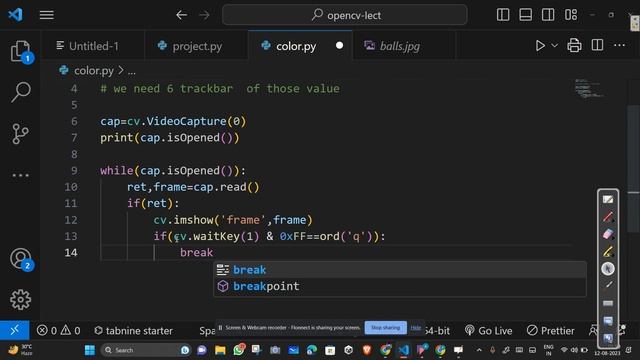
Task: Place cursor on the VideoCapture line
Action: point(173,121)
